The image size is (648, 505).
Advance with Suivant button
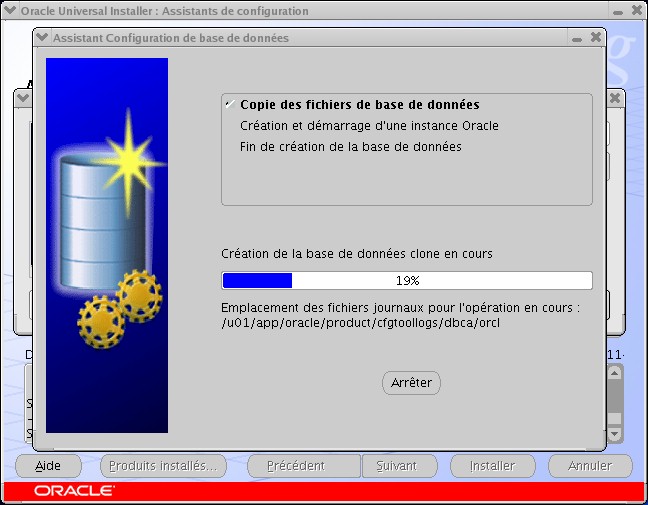pyautogui.click(x=400, y=466)
